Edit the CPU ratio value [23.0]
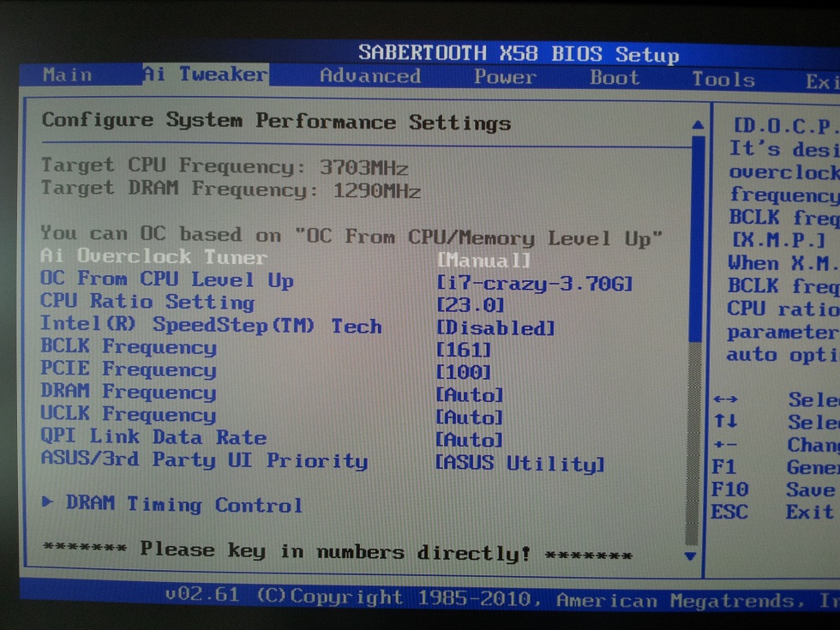Image resolution: width=840 pixels, height=630 pixels. (471, 305)
